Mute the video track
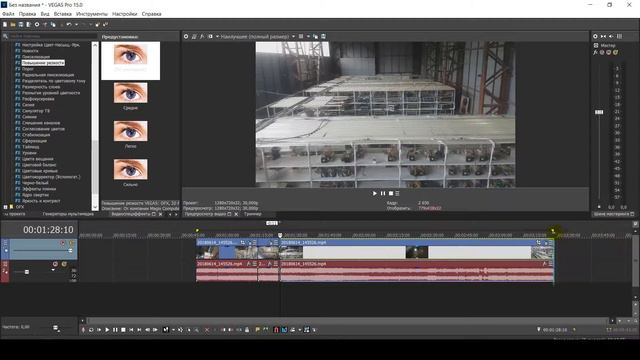Screen dimensions: 640x360 62,243
